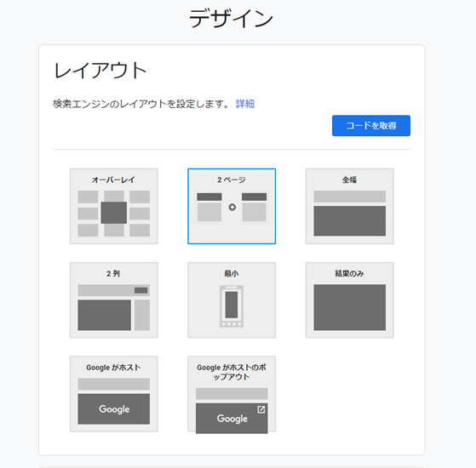Choose the 全幅 full-width layout
Screen dimensions: 476x468
[350, 206]
